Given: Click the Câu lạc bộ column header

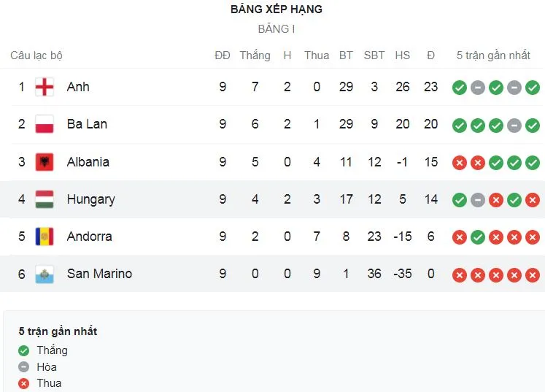Looking at the screenshot, I should click(36, 55).
